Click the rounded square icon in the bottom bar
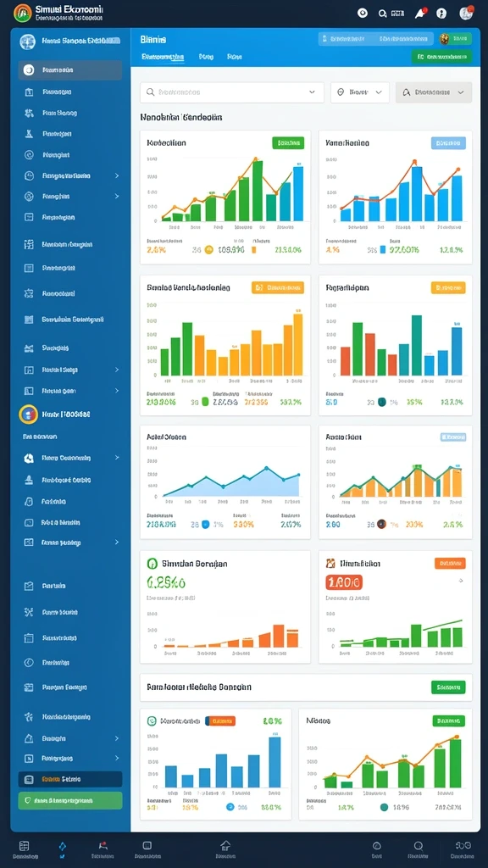 (x=147, y=845)
